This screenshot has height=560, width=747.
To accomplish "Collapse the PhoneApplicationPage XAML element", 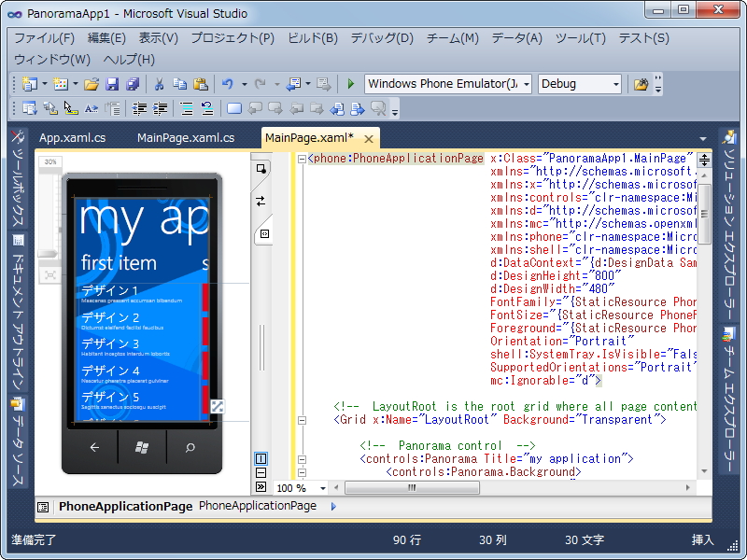I will point(302,159).
